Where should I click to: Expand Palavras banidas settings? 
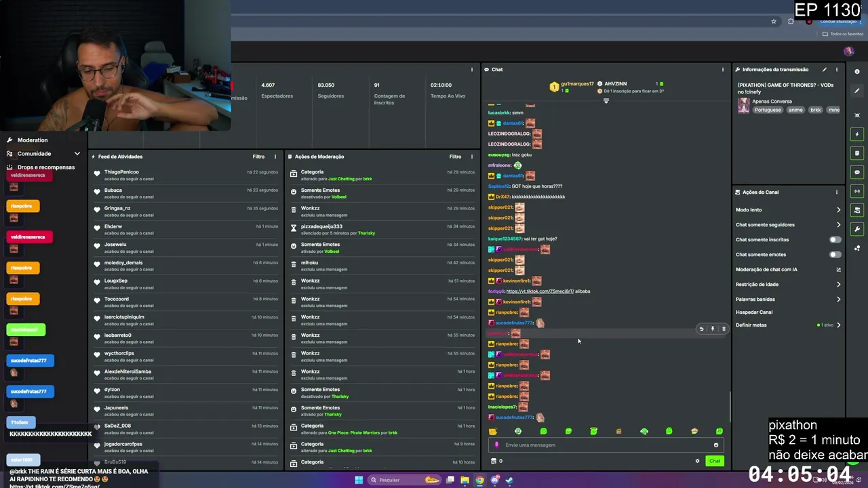tap(838, 300)
